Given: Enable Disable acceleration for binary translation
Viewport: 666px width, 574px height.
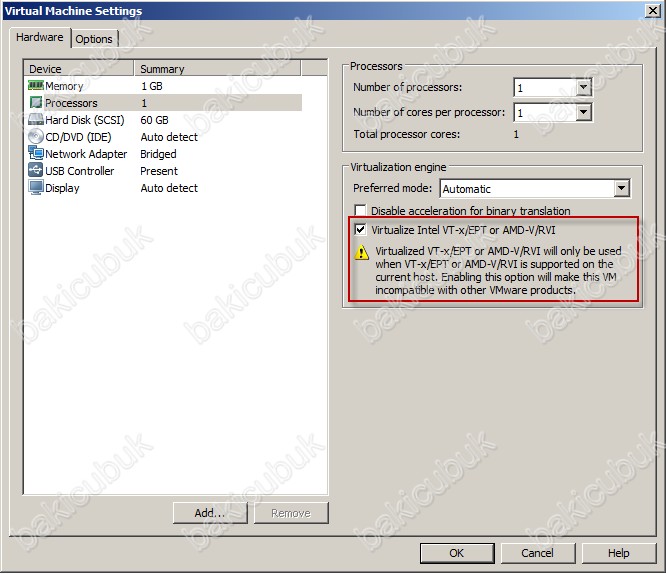Looking at the screenshot, I should pos(360,210).
